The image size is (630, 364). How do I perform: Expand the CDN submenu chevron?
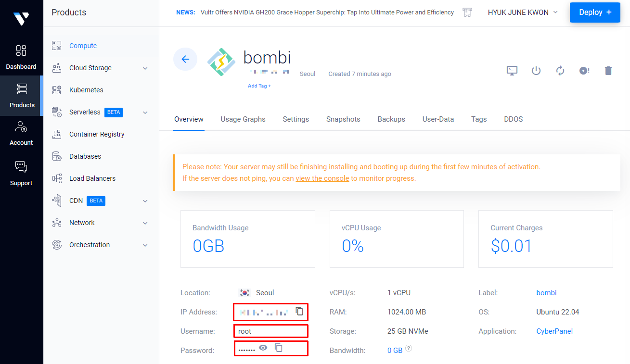(145, 201)
